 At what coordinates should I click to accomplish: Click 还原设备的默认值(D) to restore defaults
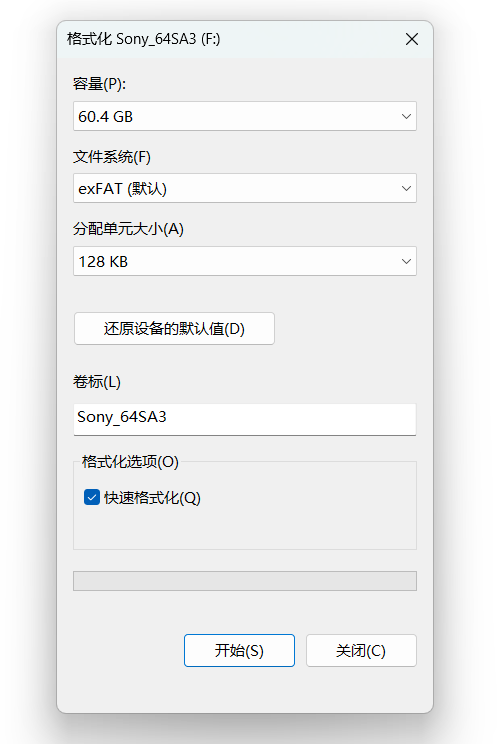(174, 328)
